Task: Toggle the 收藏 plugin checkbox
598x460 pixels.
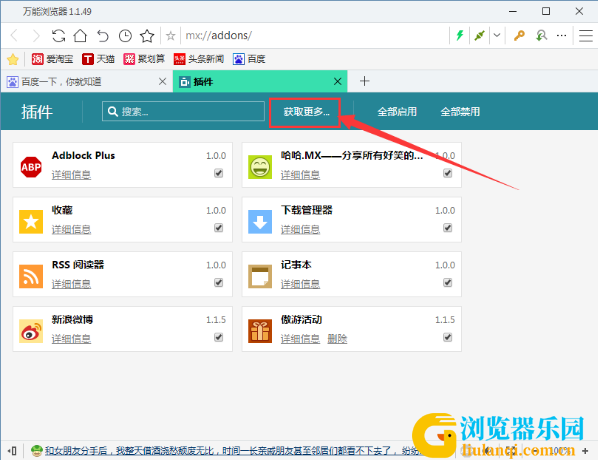Action: (x=219, y=228)
